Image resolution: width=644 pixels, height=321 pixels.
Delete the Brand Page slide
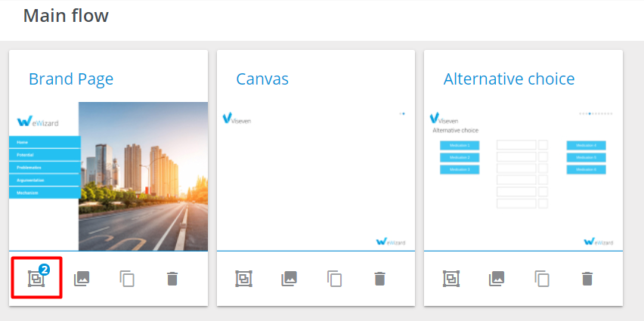coord(172,279)
